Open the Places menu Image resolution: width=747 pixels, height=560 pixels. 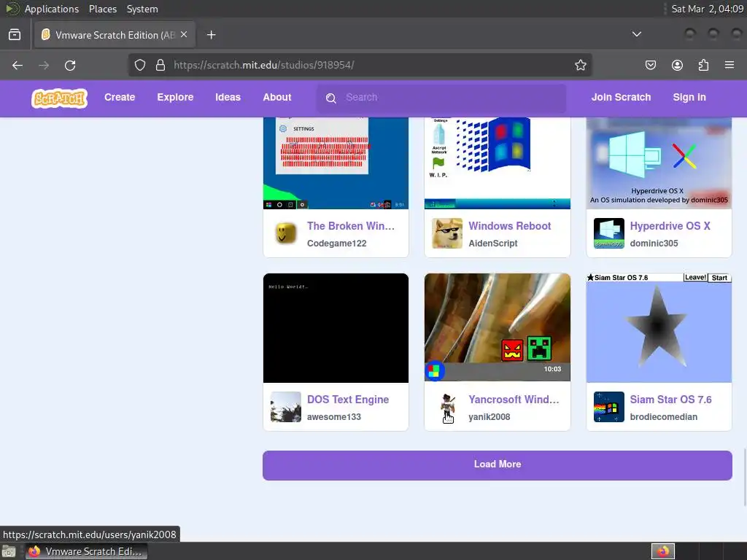pyautogui.click(x=102, y=9)
